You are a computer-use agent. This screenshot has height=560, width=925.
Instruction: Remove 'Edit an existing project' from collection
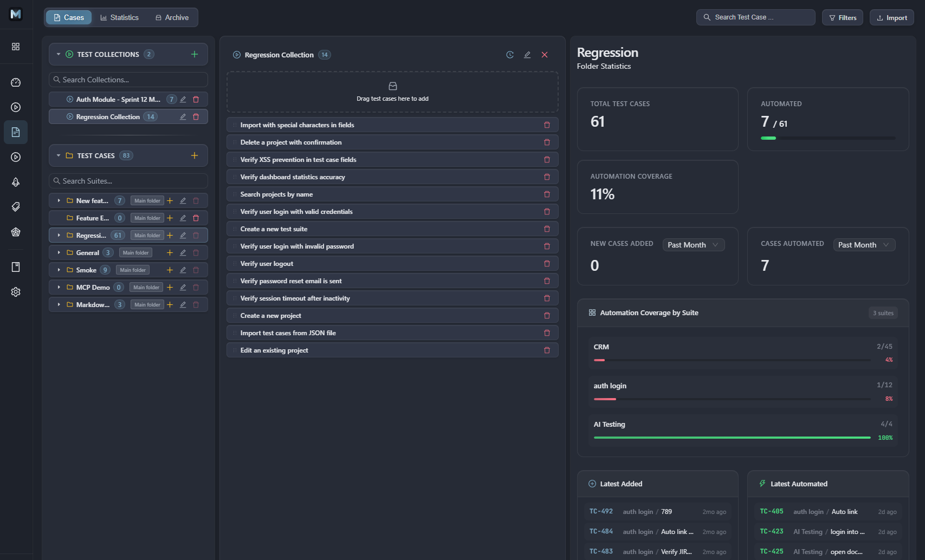click(x=547, y=350)
